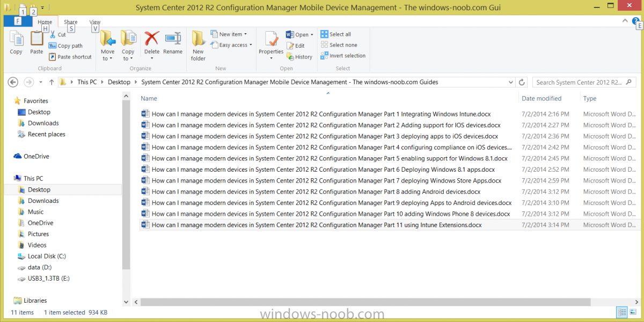This screenshot has width=644, height=322.
Task: Open Recent locations dropdown arrow
Action: point(41,83)
